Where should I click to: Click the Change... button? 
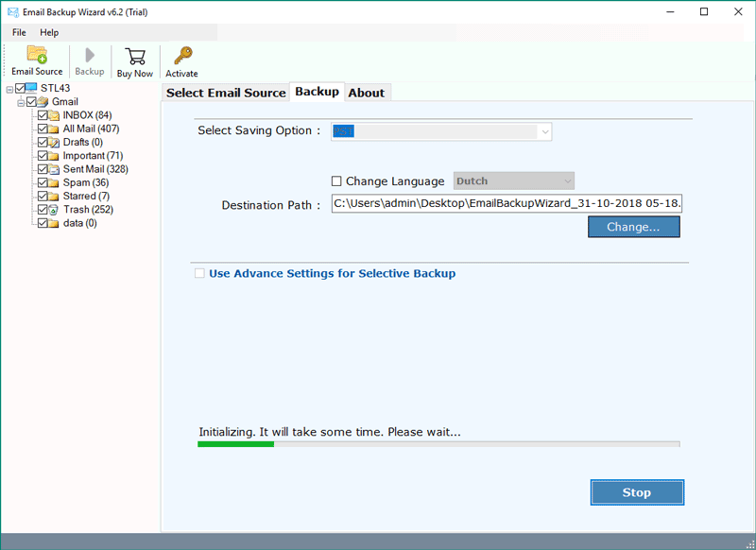[x=633, y=227]
